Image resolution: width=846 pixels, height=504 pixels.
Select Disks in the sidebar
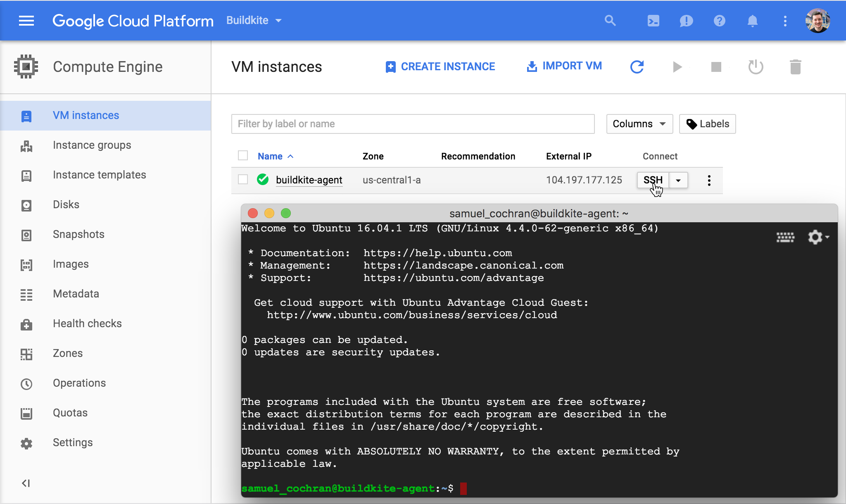105,205
